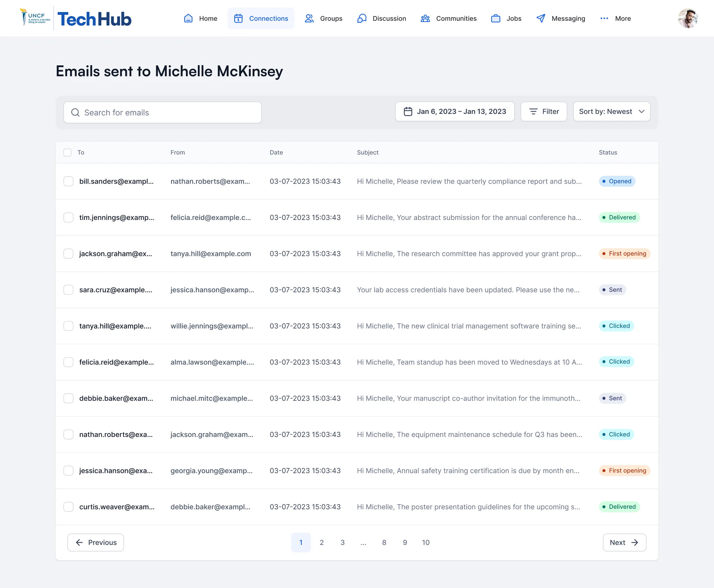Click the Subject column header
Viewport: 714px width, 588px height.
click(367, 152)
